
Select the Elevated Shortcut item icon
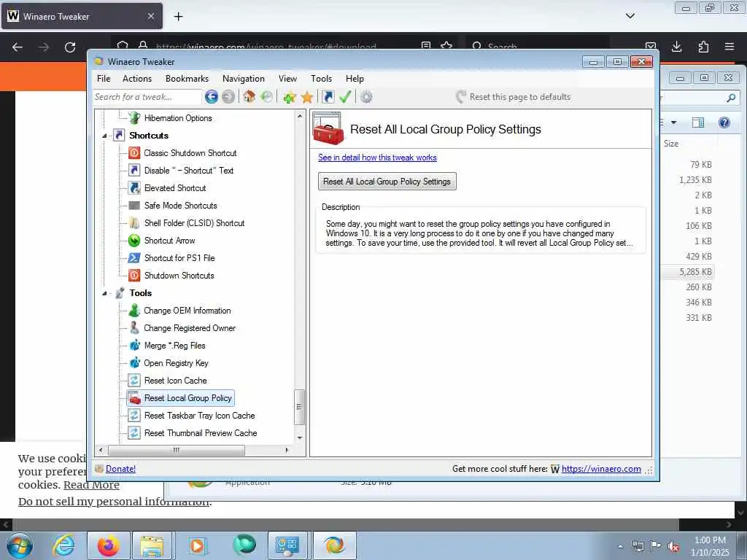(x=134, y=188)
